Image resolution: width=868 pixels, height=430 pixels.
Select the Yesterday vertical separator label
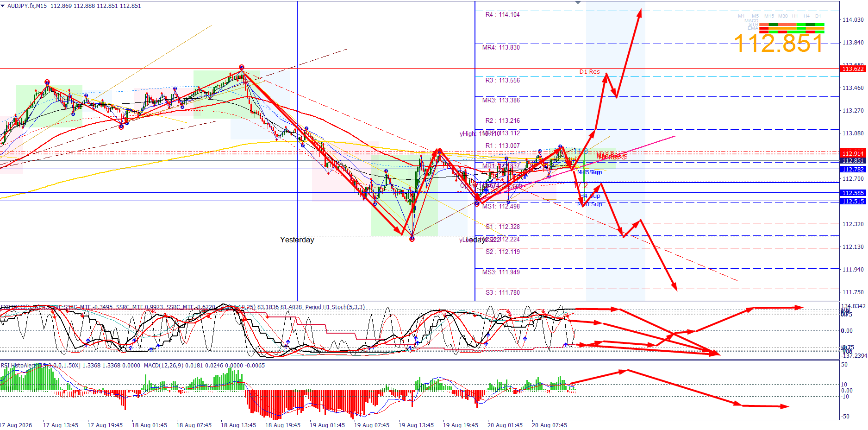coord(297,240)
